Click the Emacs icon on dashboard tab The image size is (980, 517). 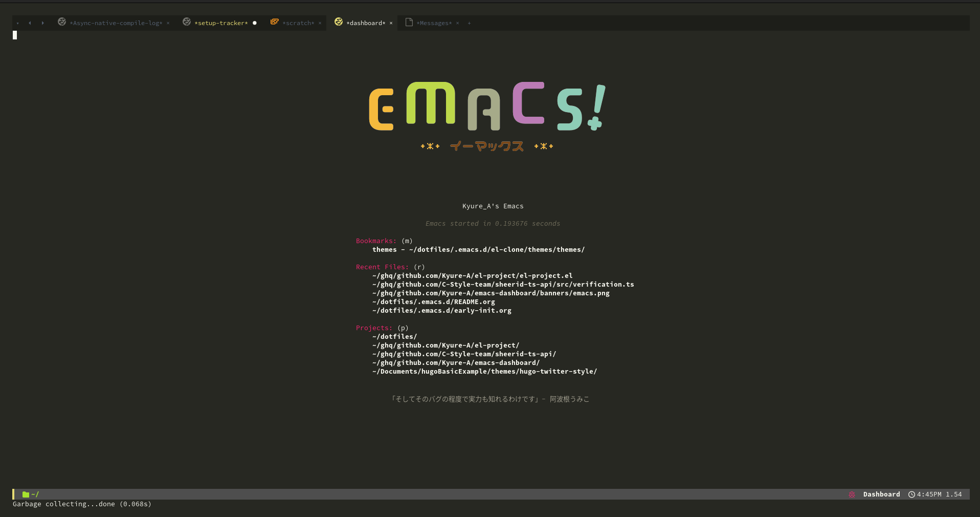pyautogui.click(x=339, y=21)
